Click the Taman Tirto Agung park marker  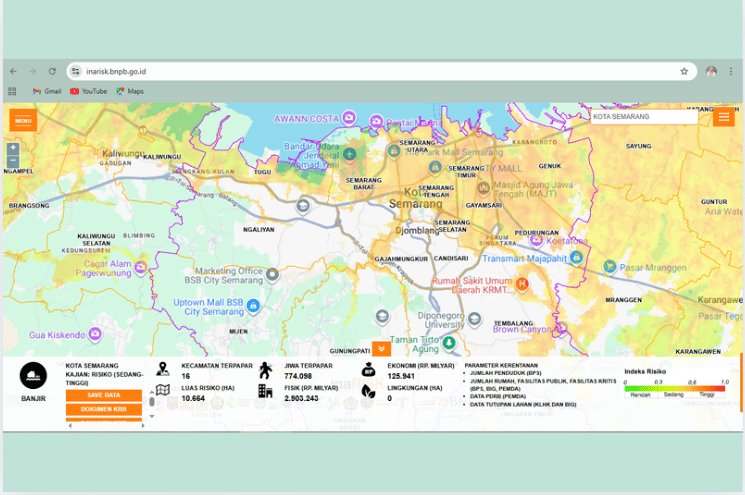coord(449,342)
